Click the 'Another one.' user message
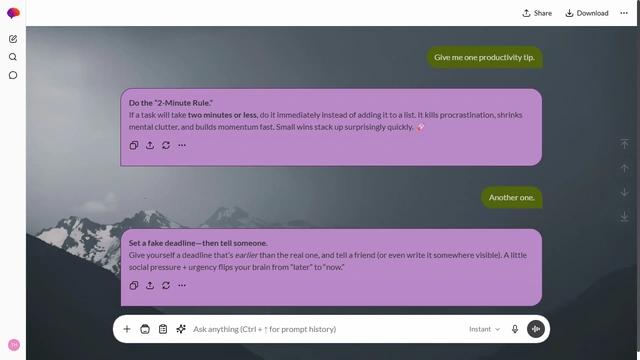The width and height of the screenshot is (640, 360). pyautogui.click(x=512, y=198)
